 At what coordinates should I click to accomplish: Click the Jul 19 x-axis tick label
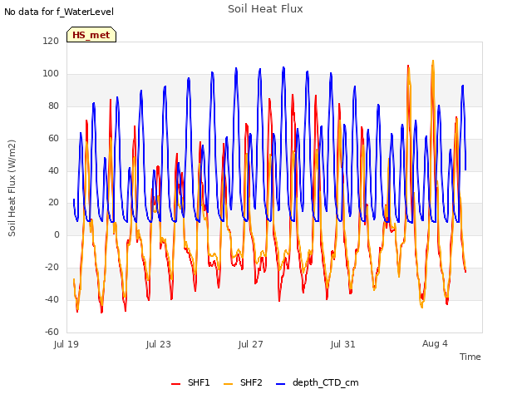[66, 344]
